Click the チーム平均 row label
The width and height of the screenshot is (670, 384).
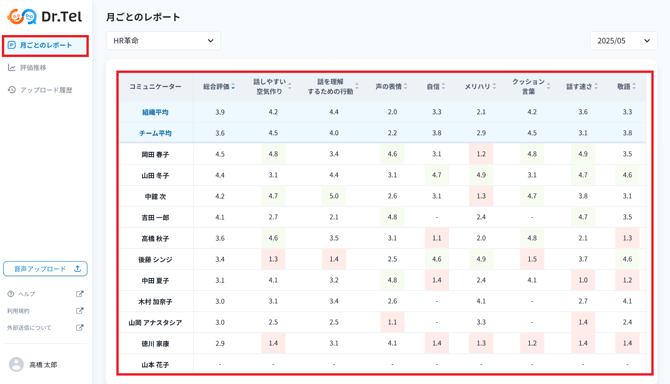point(156,133)
